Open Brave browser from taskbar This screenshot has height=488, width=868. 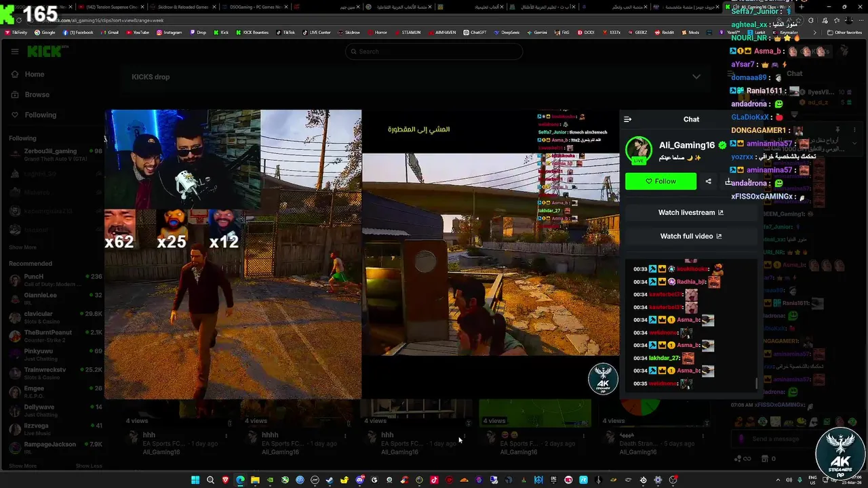(x=225, y=480)
